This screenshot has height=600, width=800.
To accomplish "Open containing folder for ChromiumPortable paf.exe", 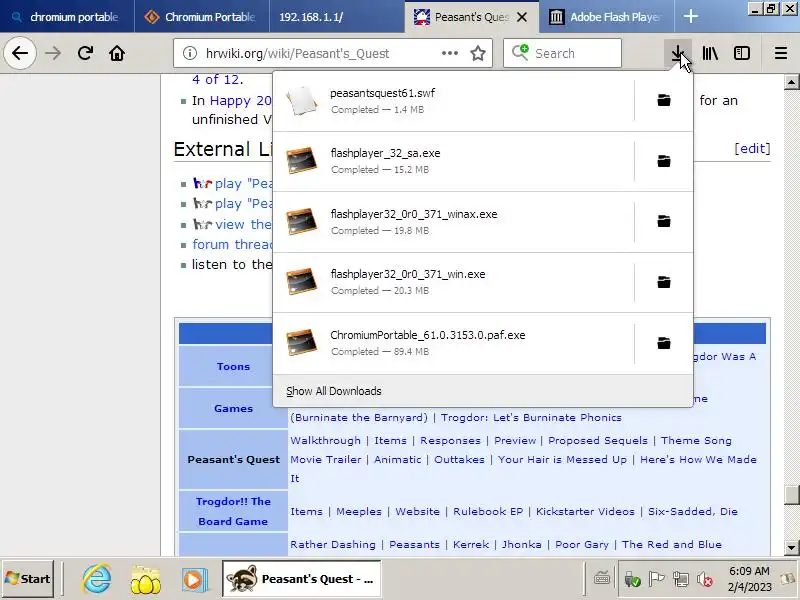I will [664, 343].
